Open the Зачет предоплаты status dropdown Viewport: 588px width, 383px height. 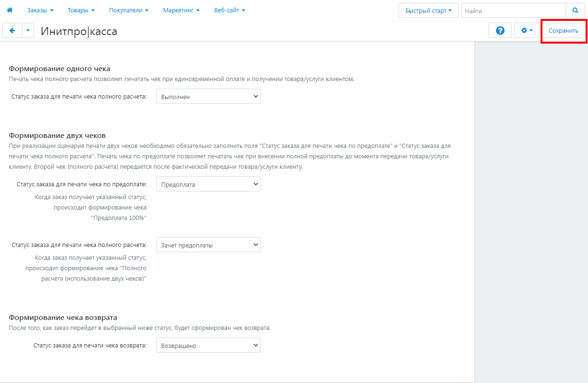point(208,245)
